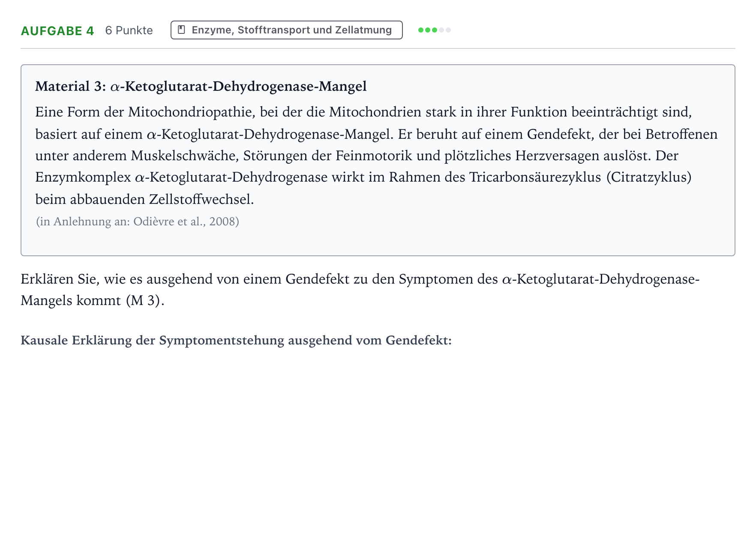This screenshot has width=756, height=557.
Task: Click the line 'beim abbauenden Zellstoffwechsel.'
Action: click(x=145, y=199)
